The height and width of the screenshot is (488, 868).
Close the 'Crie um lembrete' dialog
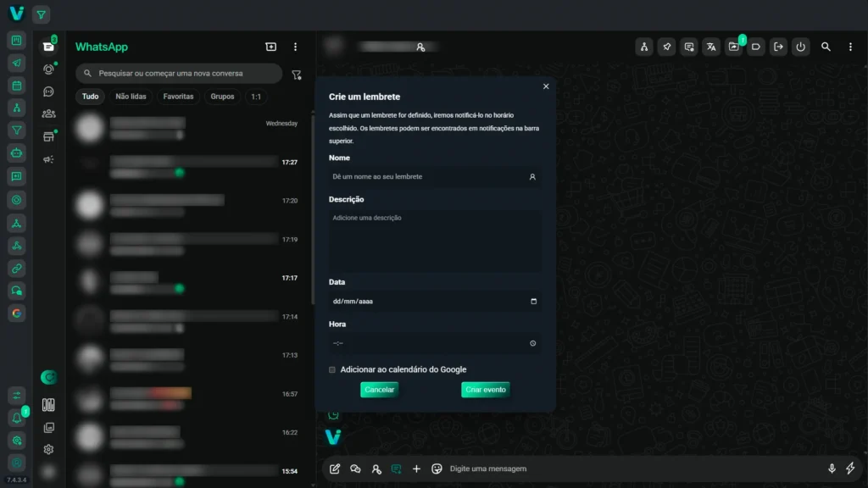pos(546,86)
